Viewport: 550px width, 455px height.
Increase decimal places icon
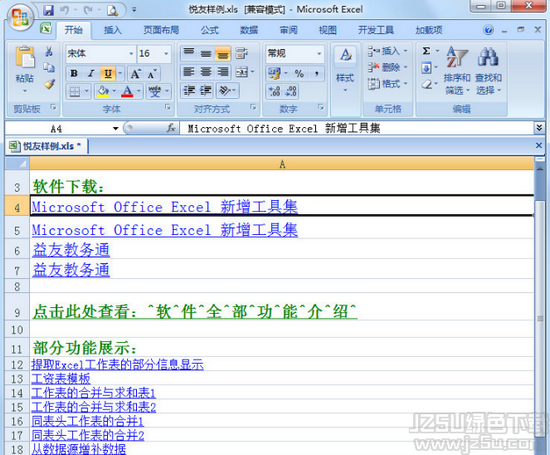tap(274, 92)
